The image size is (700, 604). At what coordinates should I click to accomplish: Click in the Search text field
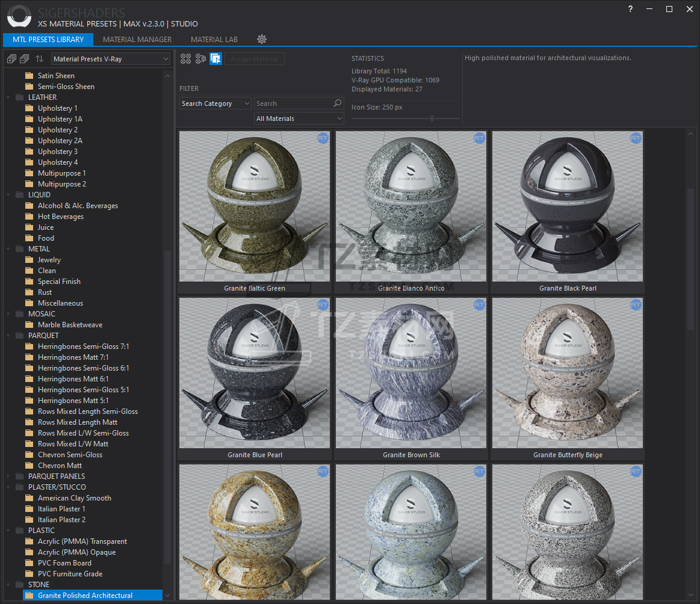pos(294,103)
